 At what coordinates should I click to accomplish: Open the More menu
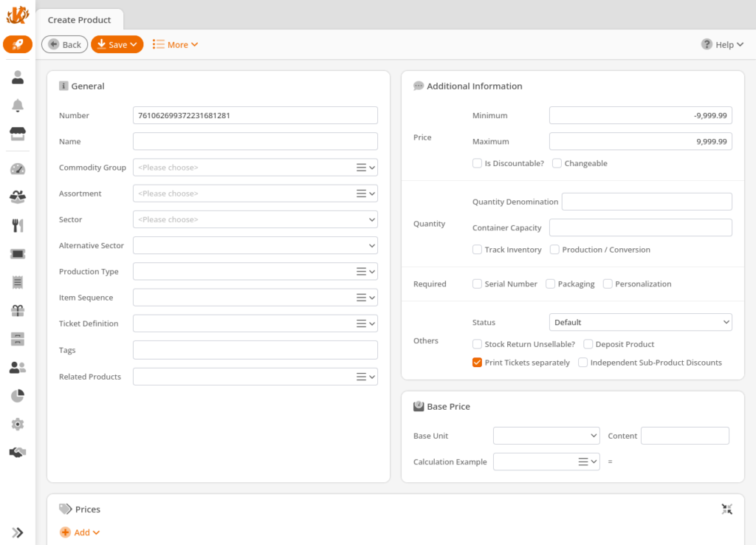coord(175,44)
